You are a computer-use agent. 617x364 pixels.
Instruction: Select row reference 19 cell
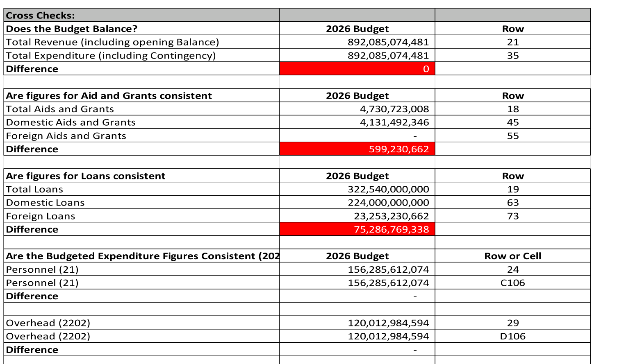click(x=513, y=189)
